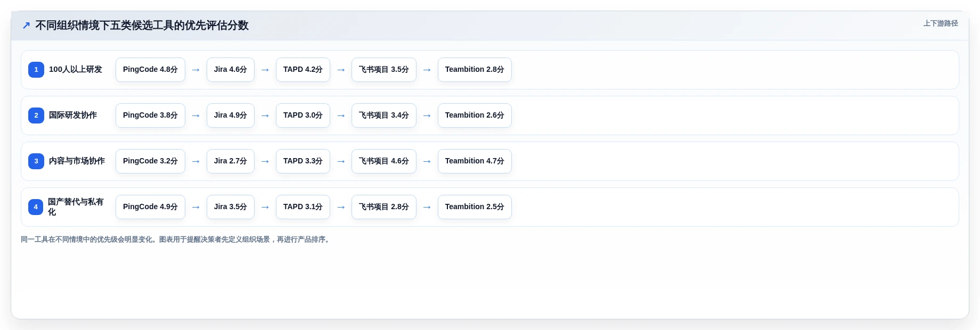Screen dimensions: 980x330
Task: Click the TAPD 4.2分 node
Action: point(303,70)
